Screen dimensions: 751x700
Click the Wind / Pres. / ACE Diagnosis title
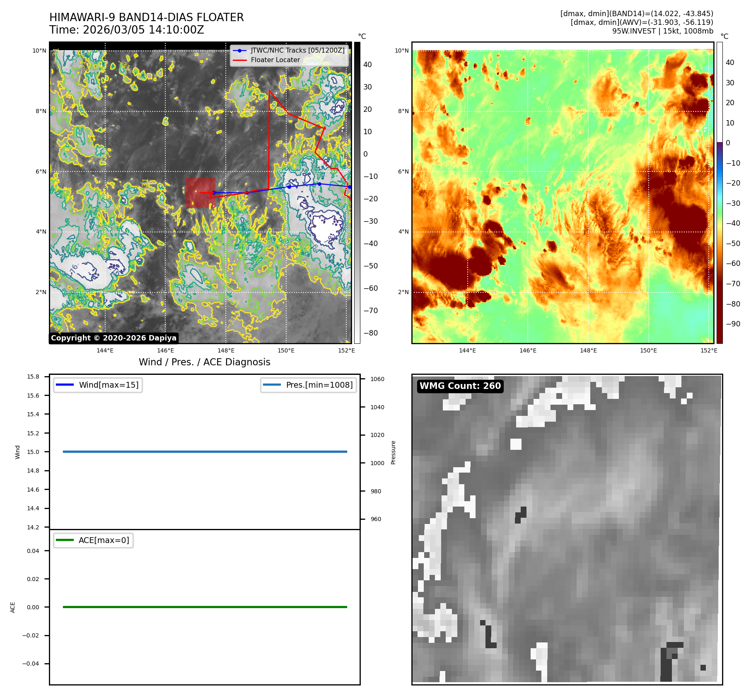tap(204, 362)
